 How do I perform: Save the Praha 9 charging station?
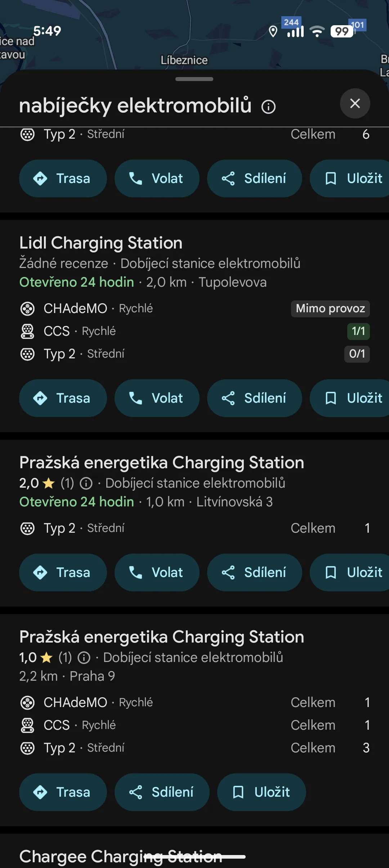point(261,792)
